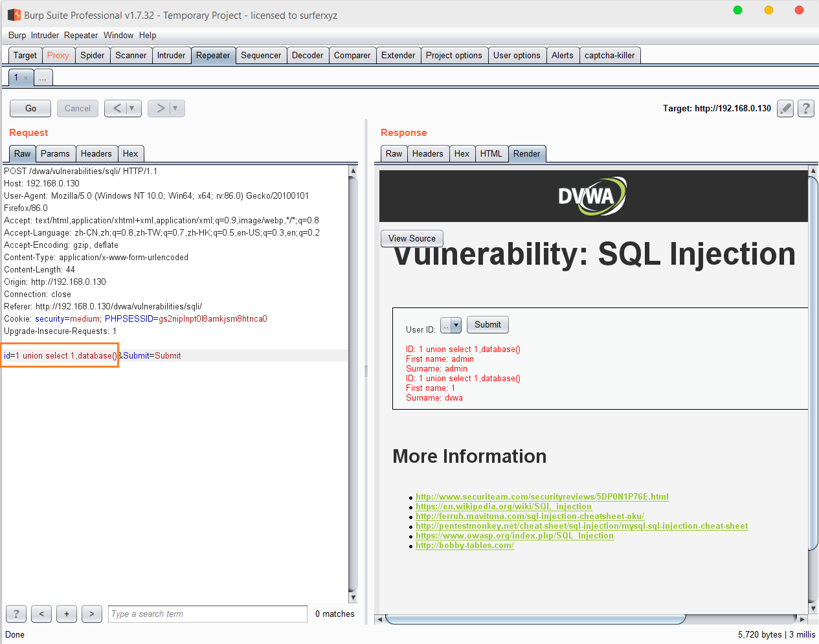Close Repeater tab 1 with the x
Screen dimensions: 819x644
tap(26, 78)
